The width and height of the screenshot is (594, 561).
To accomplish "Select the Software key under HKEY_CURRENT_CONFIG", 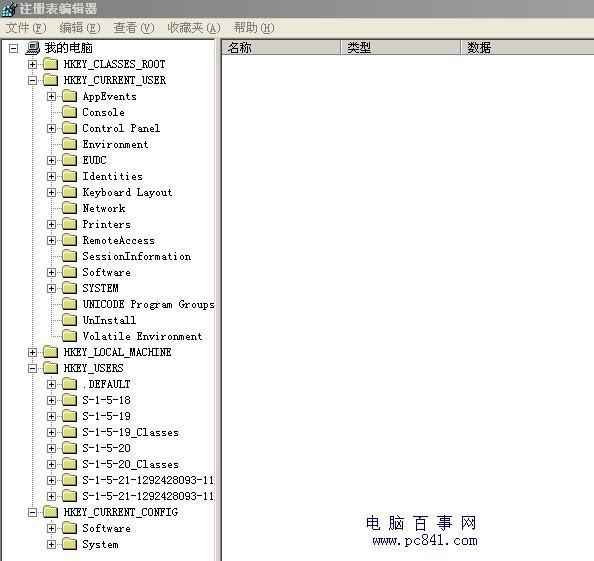I will (x=106, y=528).
